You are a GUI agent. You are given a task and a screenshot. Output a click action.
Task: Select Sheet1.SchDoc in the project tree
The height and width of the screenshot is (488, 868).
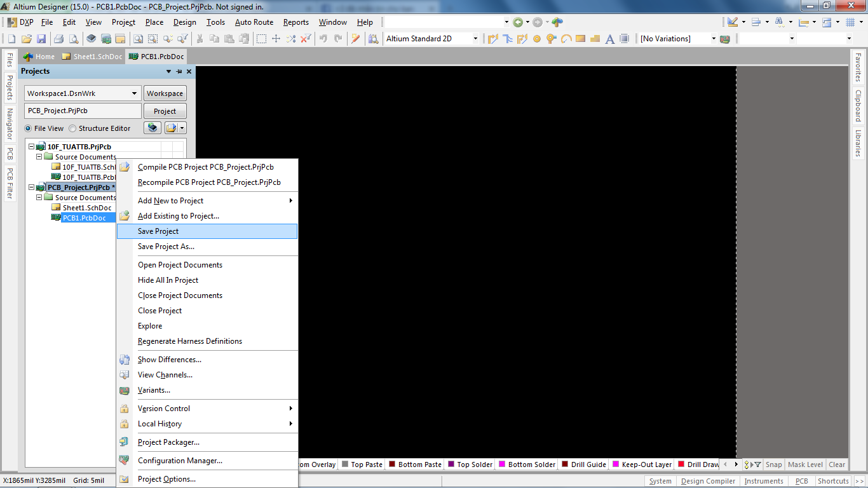point(87,208)
